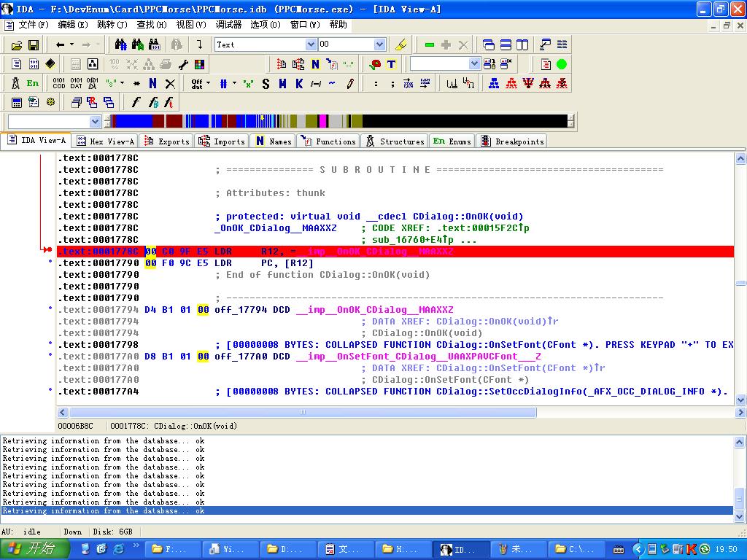Click the yellow T text icon
Screen dimensions: 747x560
click(x=391, y=64)
